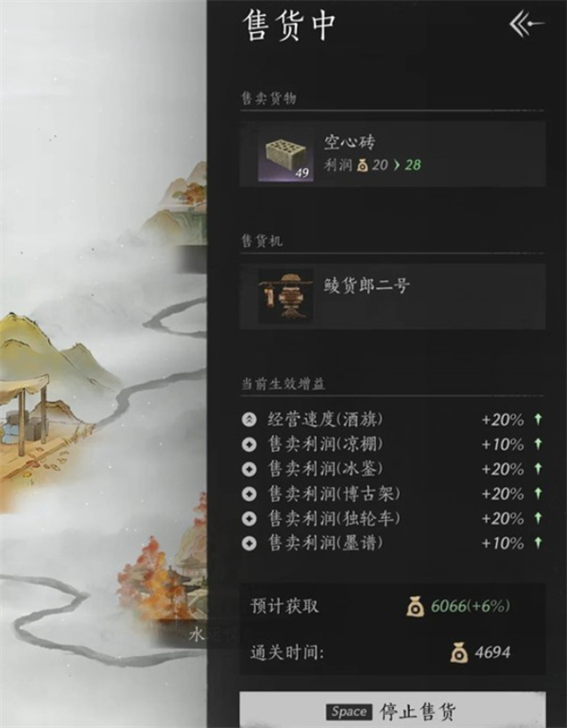Click the green up arrow for 酒旗 bonus
567x728 pixels.
(538, 419)
